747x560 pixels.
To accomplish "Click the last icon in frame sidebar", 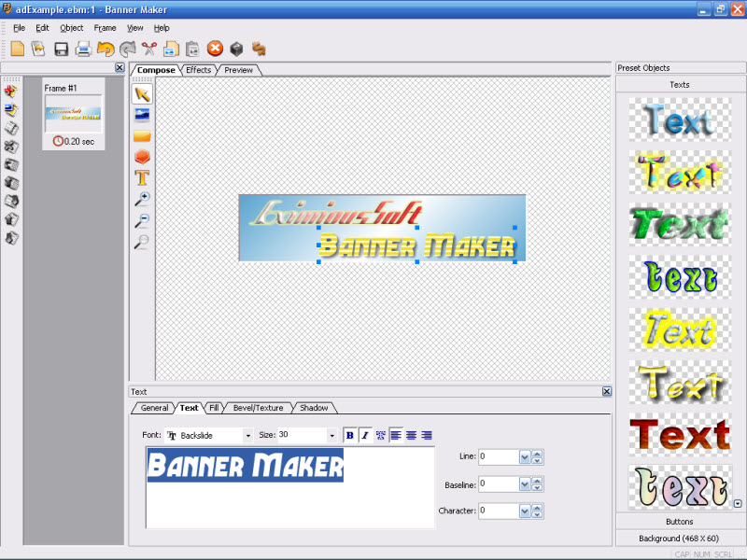I will [11, 238].
